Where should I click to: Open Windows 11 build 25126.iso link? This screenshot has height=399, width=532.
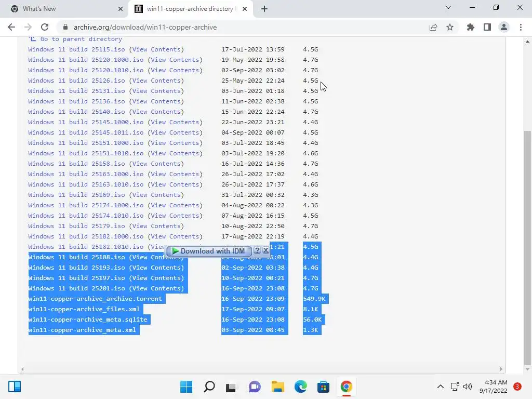click(76, 81)
